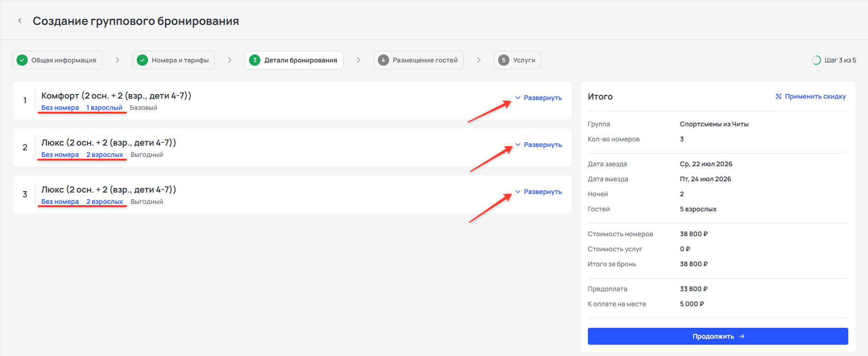Click Без номера link for Комфорт room

60,108
